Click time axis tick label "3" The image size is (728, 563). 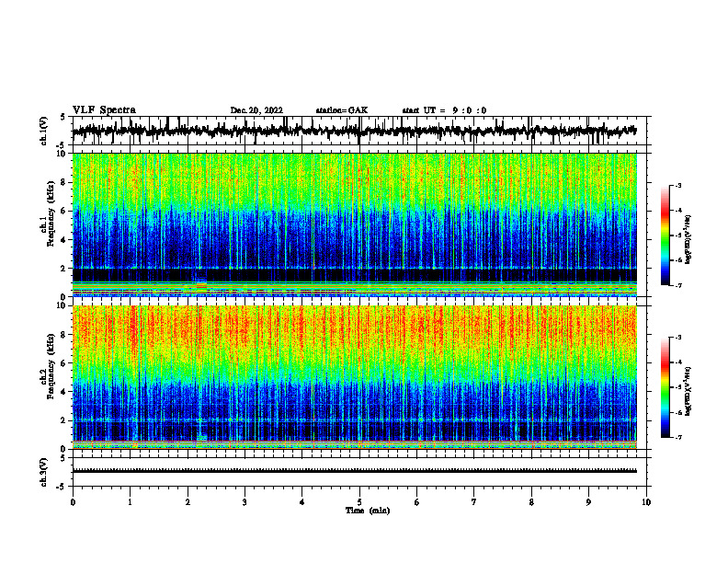point(245,501)
